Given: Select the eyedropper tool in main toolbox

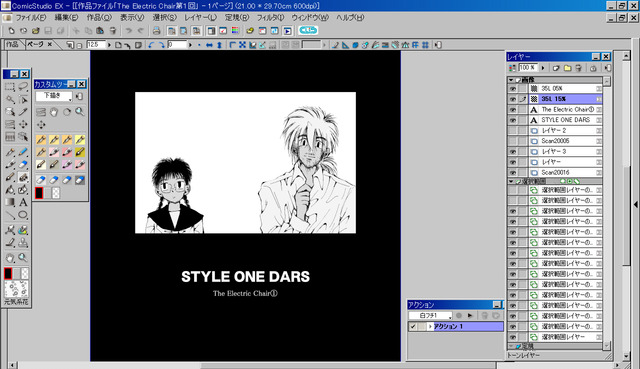Looking at the screenshot, I should click(23, 112).
